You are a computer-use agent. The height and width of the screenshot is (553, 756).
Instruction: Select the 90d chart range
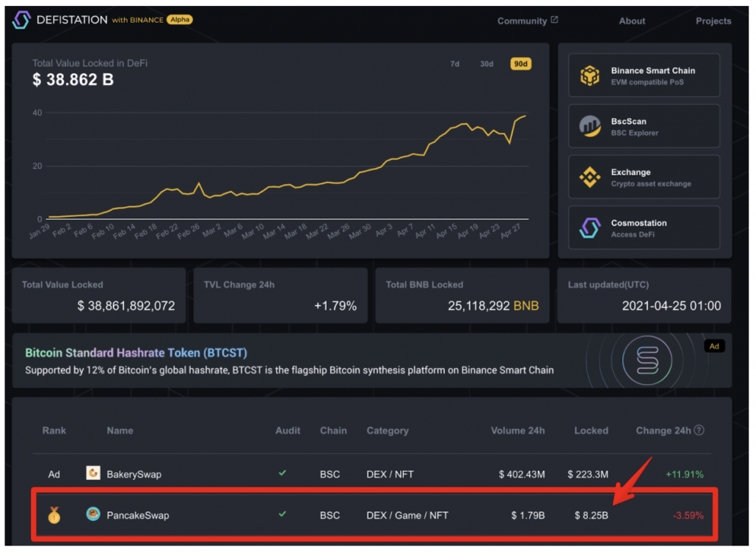click(520, 64)
